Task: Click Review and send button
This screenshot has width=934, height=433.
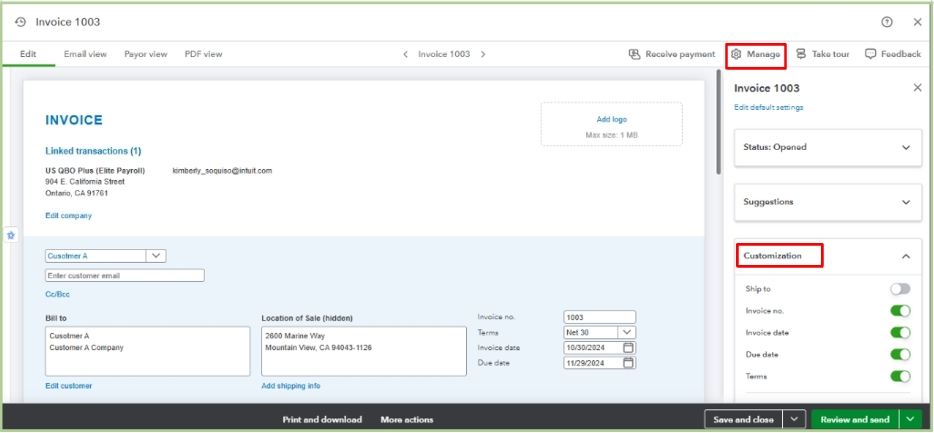Action: click(x=855, y=419)
